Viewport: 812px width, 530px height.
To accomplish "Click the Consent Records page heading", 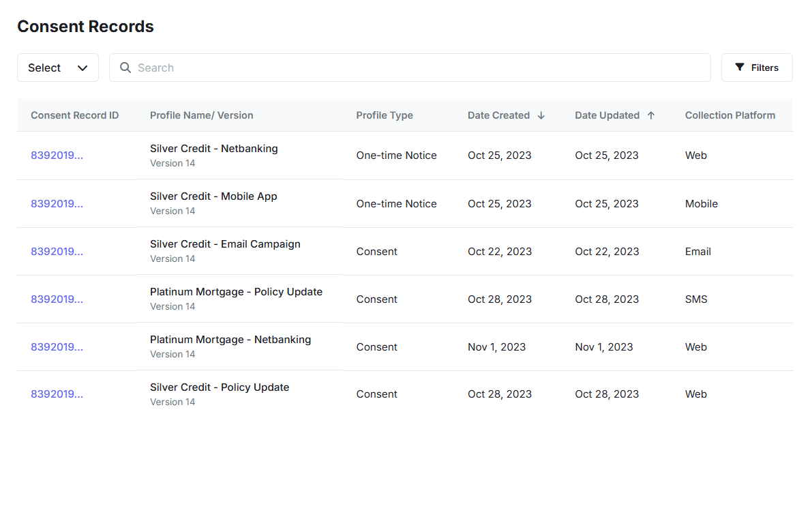I will pyautogui.click(x=85, y=27).
